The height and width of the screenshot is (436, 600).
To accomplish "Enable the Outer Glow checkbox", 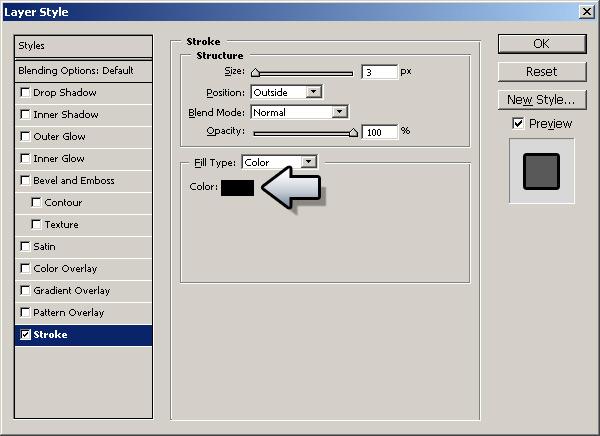I will [x=25, y=136].
